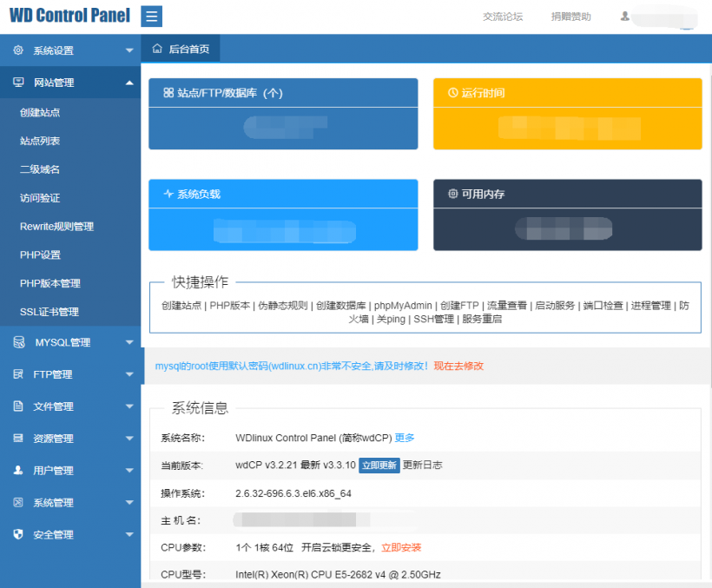The height and width of the screenshot is (588, 712).
Task: Toggle the sidebar with the hamburger menu icon
Action: click(x=151, y=17)
